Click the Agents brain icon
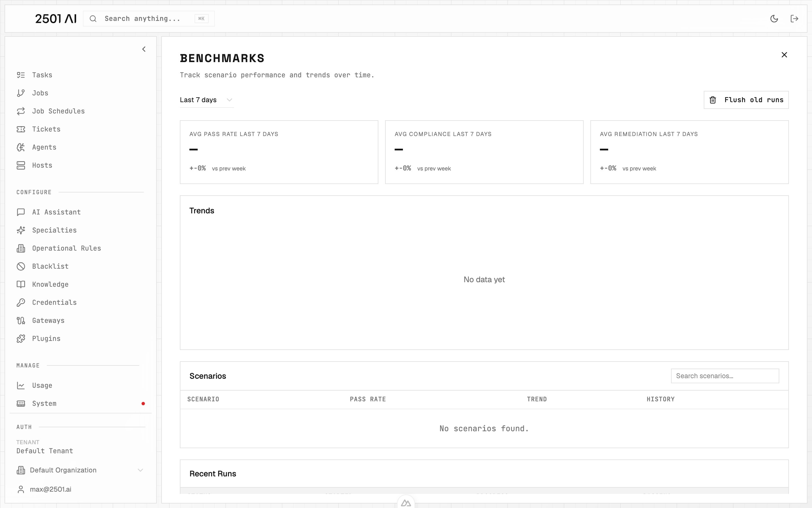 (21, 147)
